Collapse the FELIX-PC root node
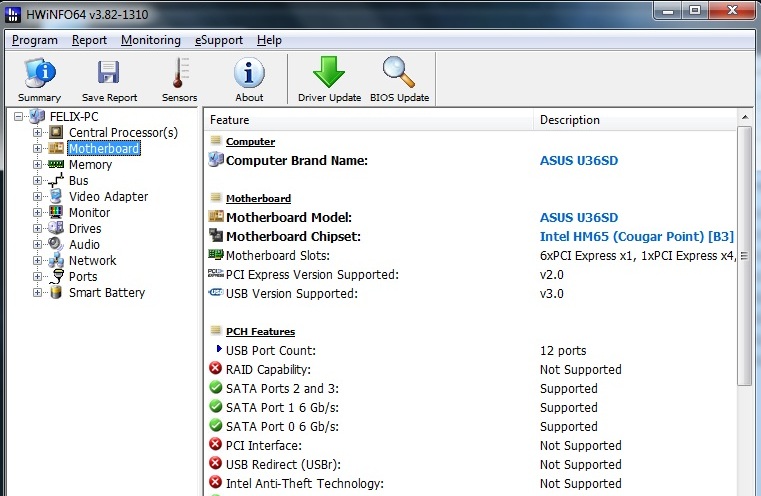761x496 pixels. pyautogui.click(x=18, y=116)
